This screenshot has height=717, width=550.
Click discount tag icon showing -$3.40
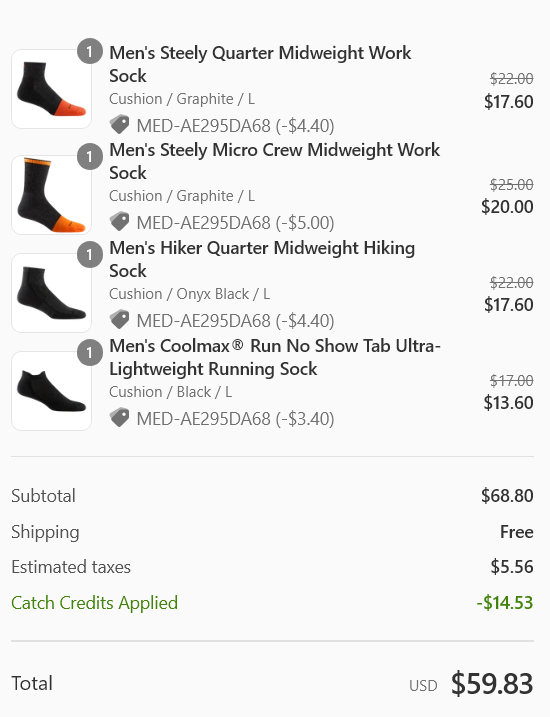coord(119,418)
